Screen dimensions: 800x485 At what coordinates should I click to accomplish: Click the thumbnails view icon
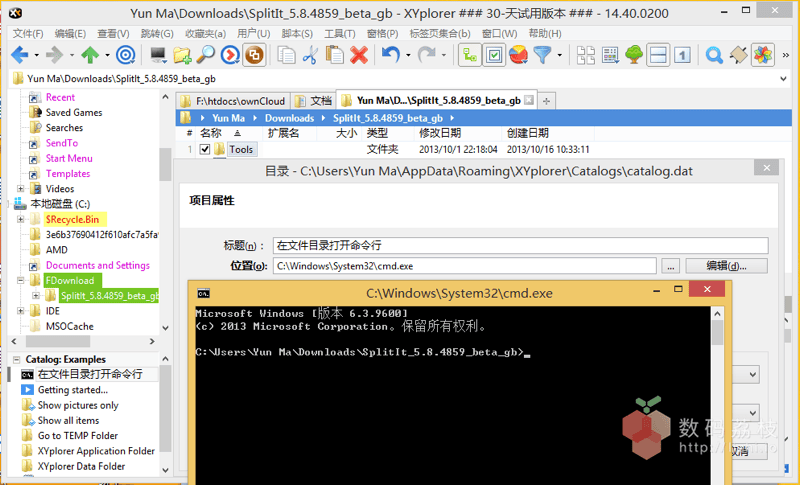(586, 55)
